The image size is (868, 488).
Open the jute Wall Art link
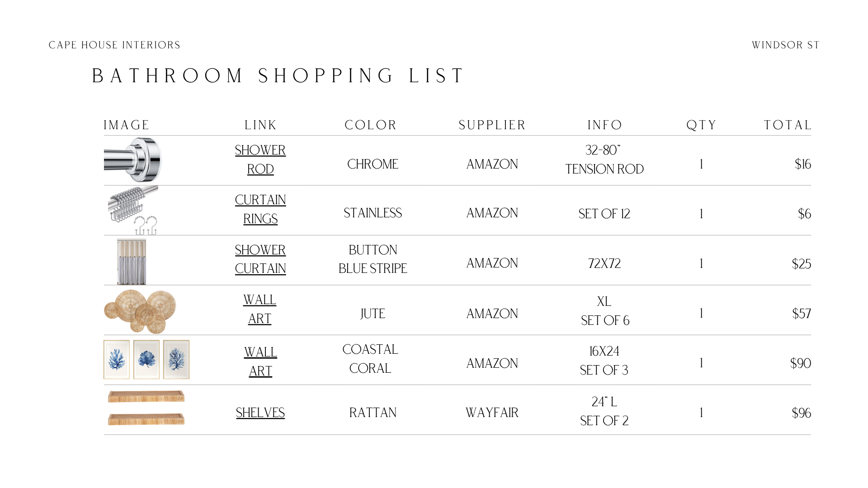[260, 309]
